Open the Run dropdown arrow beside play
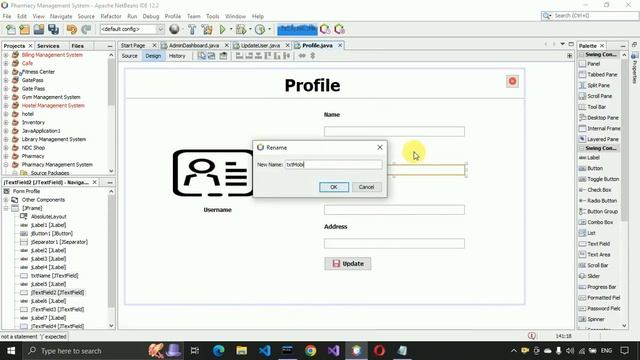Viewport: 640px width, 360px height. [x=231, y=29]
